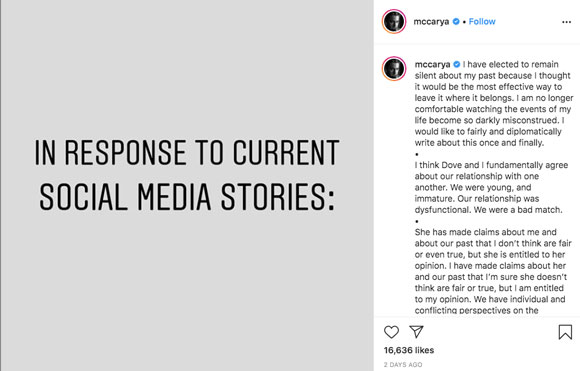Open the 2 DAYS AGO timestamp
This screenshot has height=371, width=580.
tap(403, 364)
